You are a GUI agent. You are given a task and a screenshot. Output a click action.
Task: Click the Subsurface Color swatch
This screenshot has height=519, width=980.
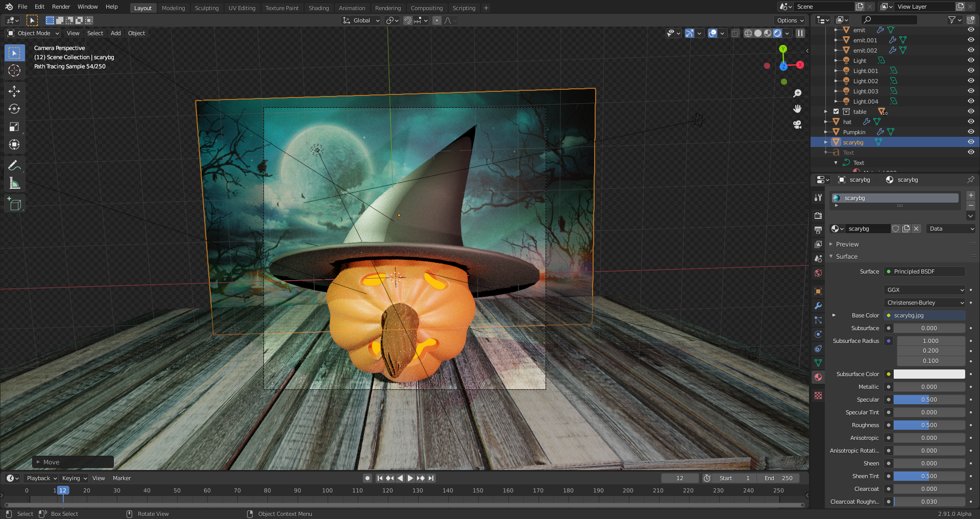pyautogui.click(x=929, y=374)
